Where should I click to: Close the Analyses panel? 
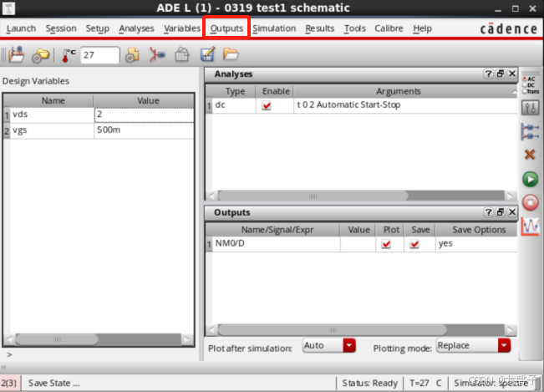[x=512, y=74]
